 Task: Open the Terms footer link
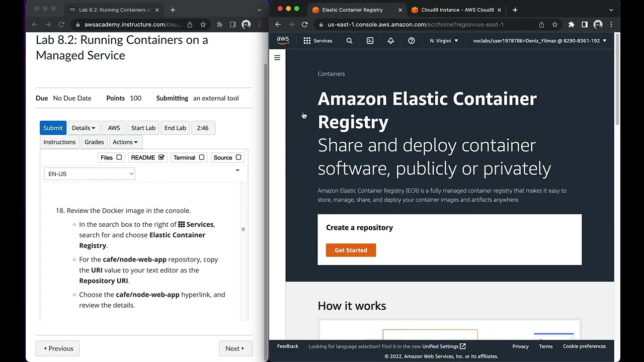coord(545,346)
